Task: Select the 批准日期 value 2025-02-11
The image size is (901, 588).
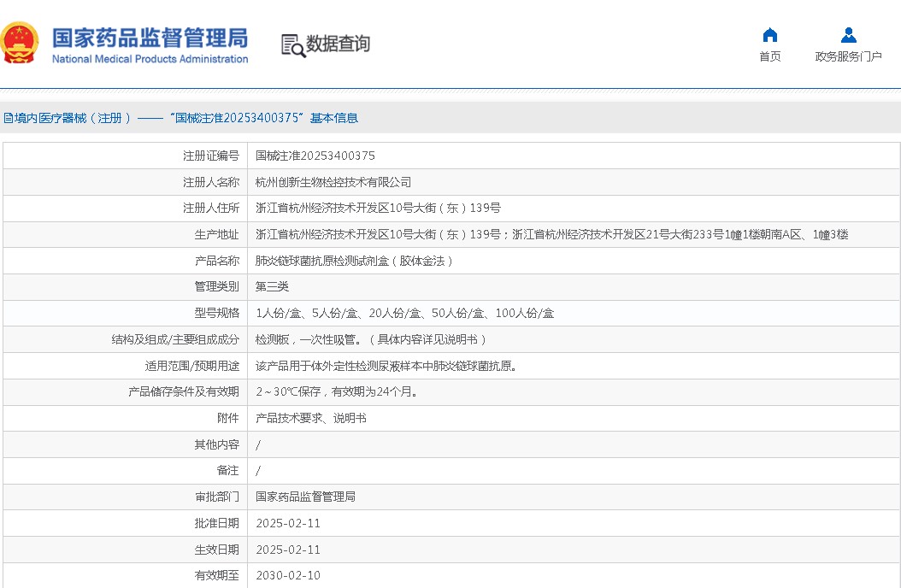Action: [x=288, y=523]
